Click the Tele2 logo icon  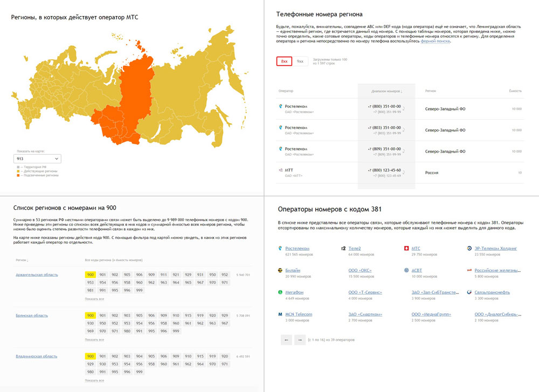coord(343,249)
